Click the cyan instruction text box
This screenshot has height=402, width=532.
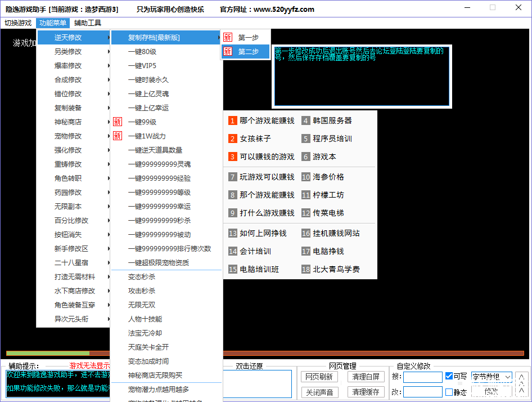[362, 77]
